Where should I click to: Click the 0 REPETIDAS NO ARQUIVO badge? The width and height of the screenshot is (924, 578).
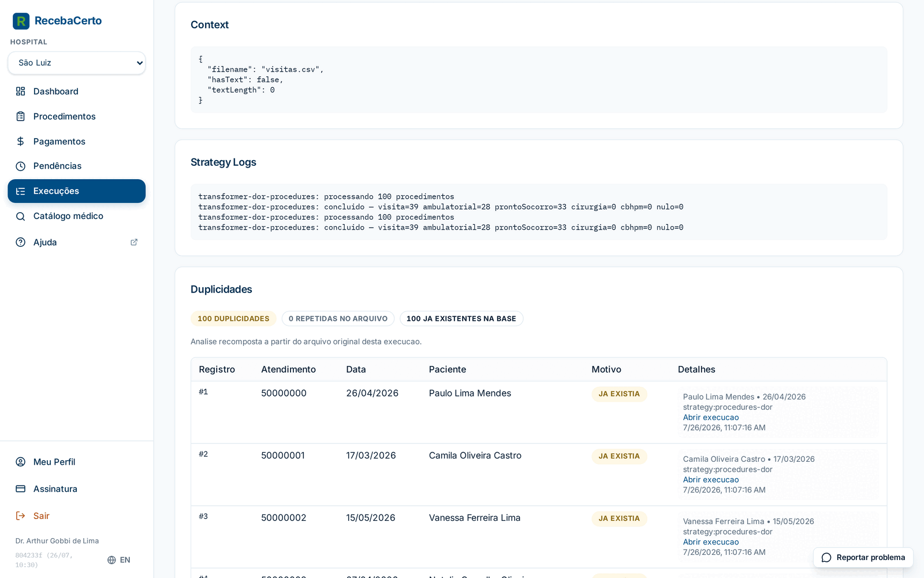click(338, 318)
